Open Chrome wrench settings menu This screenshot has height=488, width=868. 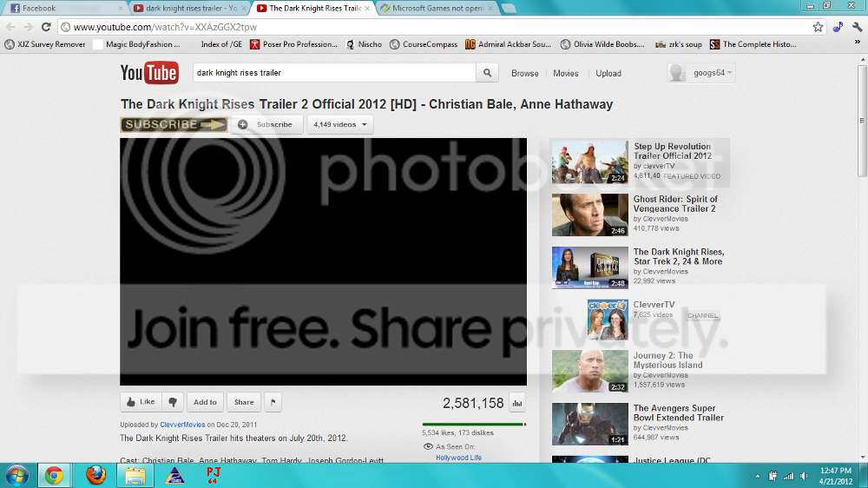tap(857, 27)
